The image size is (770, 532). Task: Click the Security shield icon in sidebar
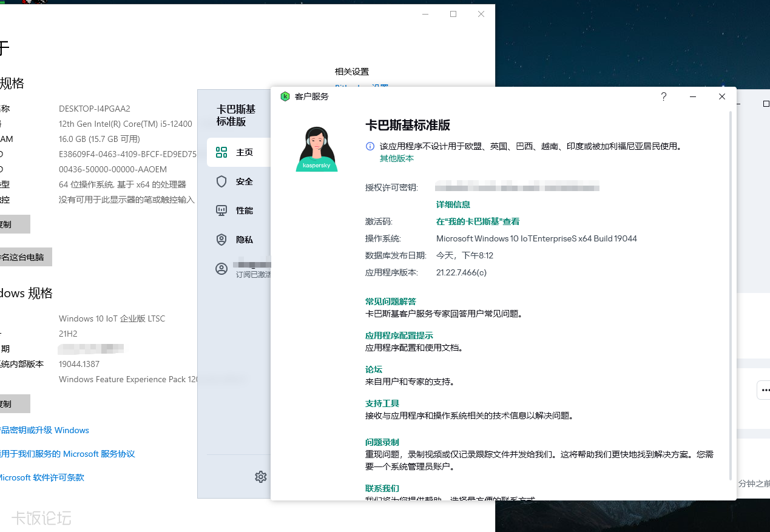pyautogui.click(x=221, y=181)
